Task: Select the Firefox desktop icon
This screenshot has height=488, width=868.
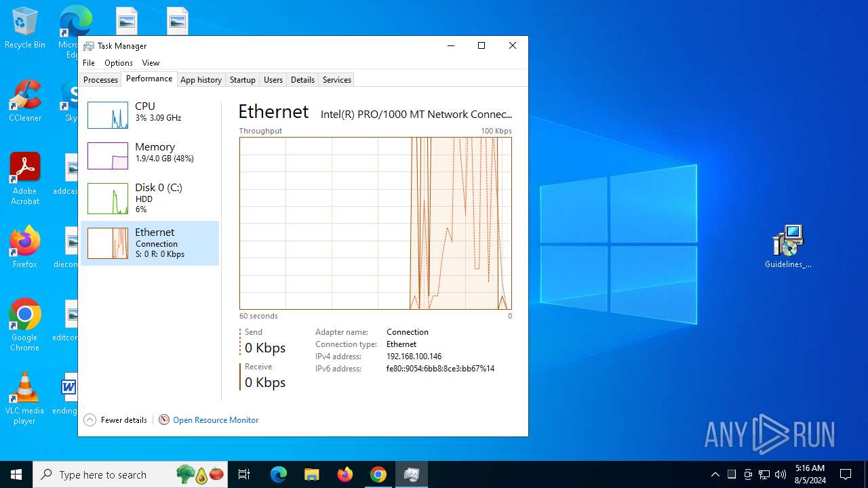Action: coord(25,247)
